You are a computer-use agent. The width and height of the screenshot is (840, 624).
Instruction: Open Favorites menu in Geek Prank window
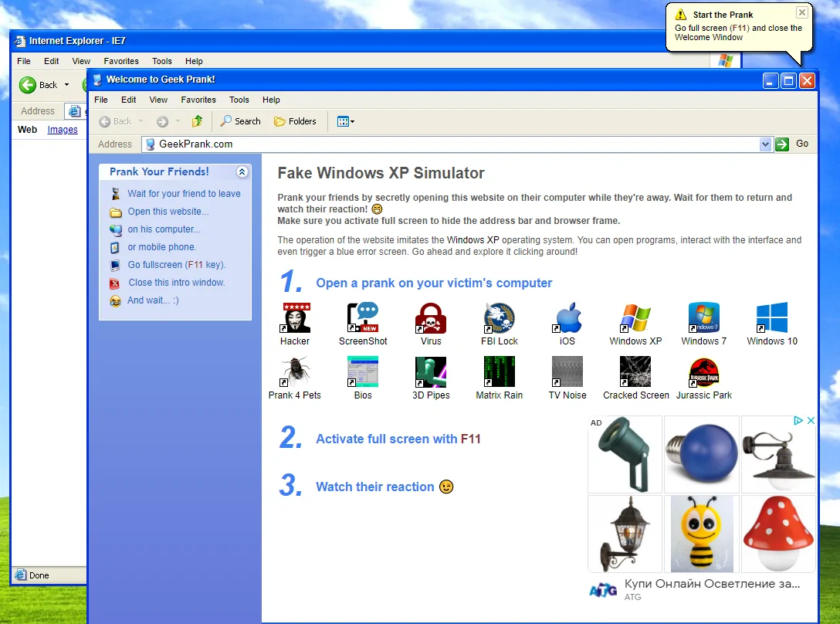point(198,100)
